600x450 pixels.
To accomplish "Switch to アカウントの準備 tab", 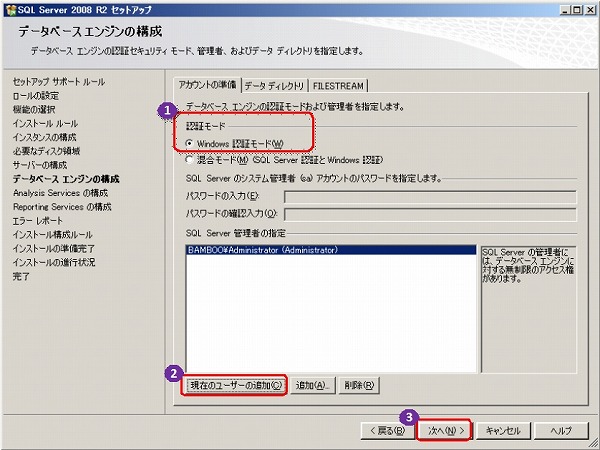I will [x=207, y=85].
